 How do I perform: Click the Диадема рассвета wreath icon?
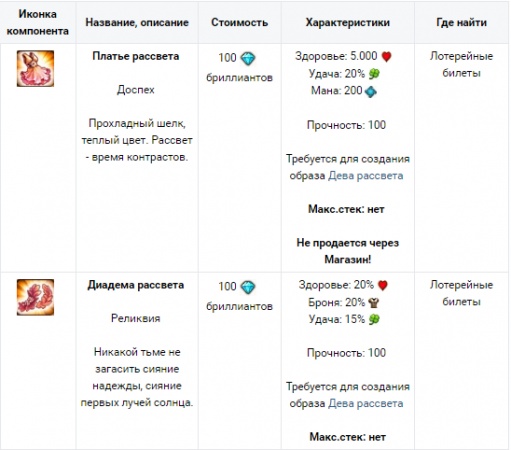pos(35,297)
